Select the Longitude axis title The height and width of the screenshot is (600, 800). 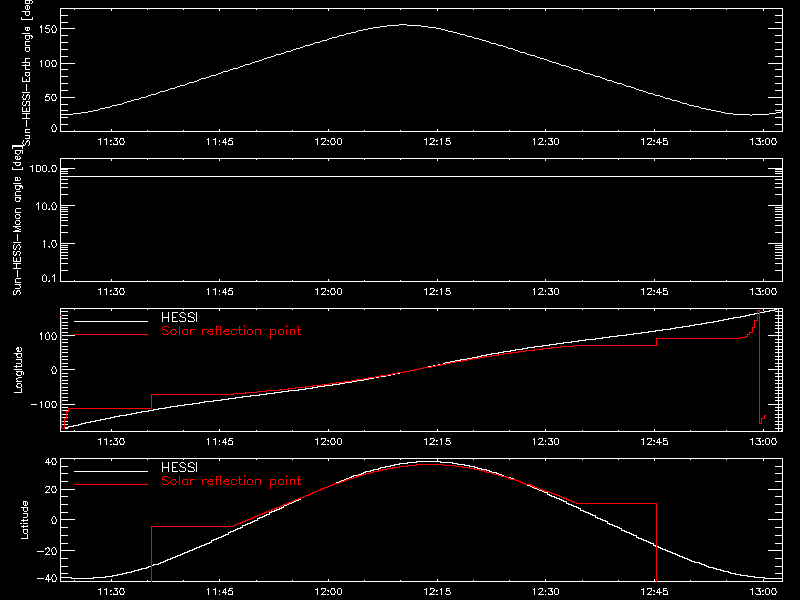[x=18, y=370]
